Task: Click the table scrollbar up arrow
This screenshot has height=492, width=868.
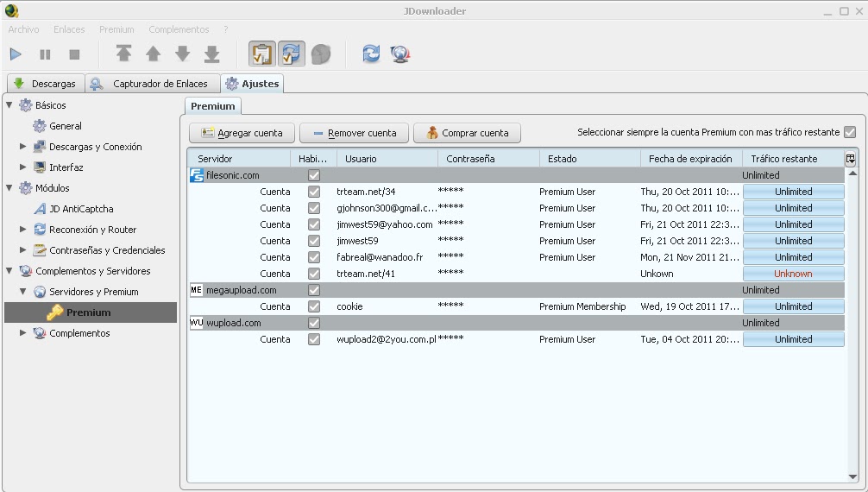Action: point(852,173)
